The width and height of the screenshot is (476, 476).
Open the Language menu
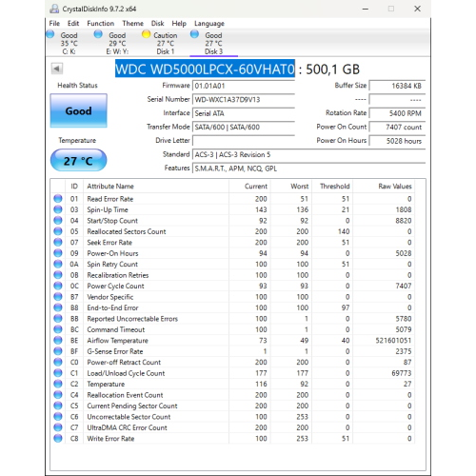209,24
